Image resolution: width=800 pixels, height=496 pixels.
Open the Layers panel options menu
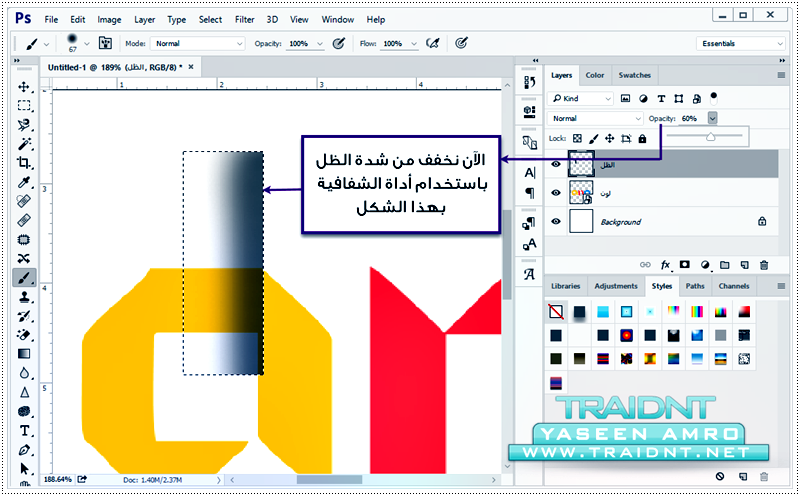(781, 75)
